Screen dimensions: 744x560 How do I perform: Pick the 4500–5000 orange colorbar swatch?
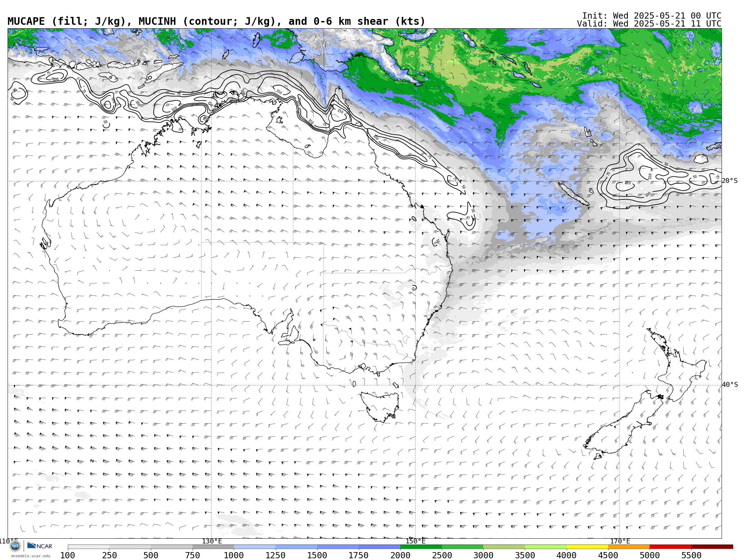pos(629,547)
